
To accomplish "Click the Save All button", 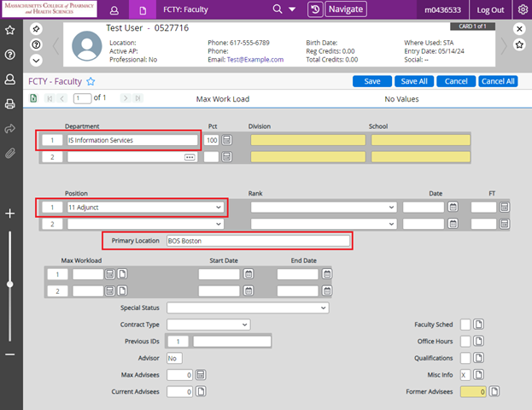I will pyautogui.click(x=413, y=81).
